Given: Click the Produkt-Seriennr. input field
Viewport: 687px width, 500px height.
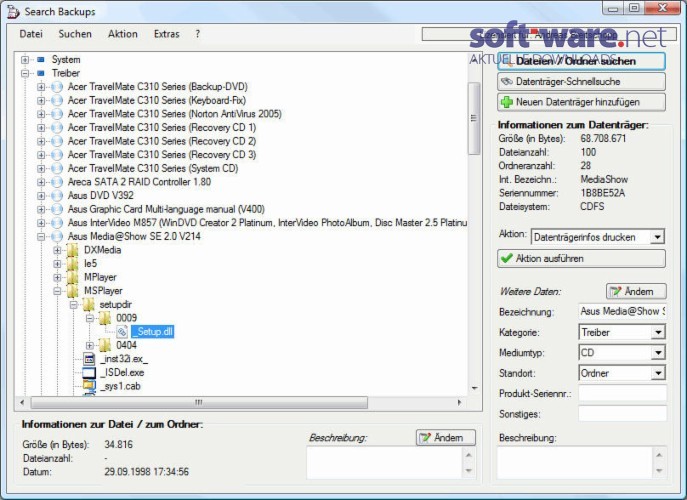Looking at the screenshot, I should click(622, 394).
